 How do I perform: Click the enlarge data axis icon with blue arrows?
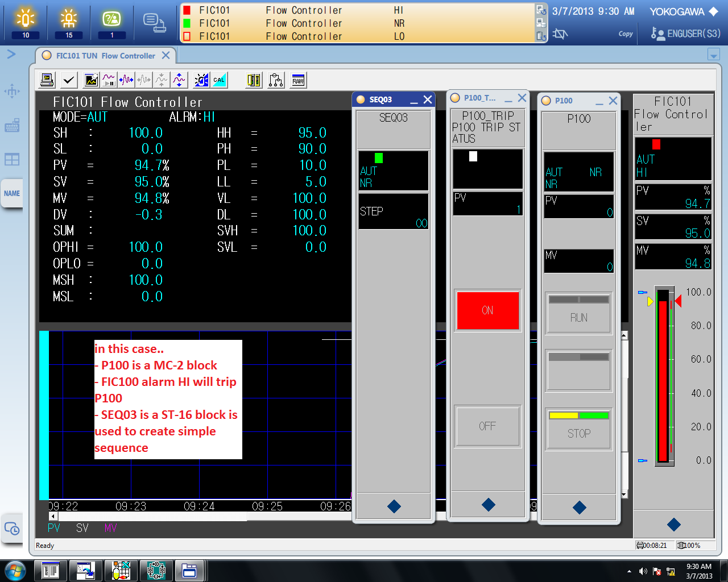tap(179, 80)
